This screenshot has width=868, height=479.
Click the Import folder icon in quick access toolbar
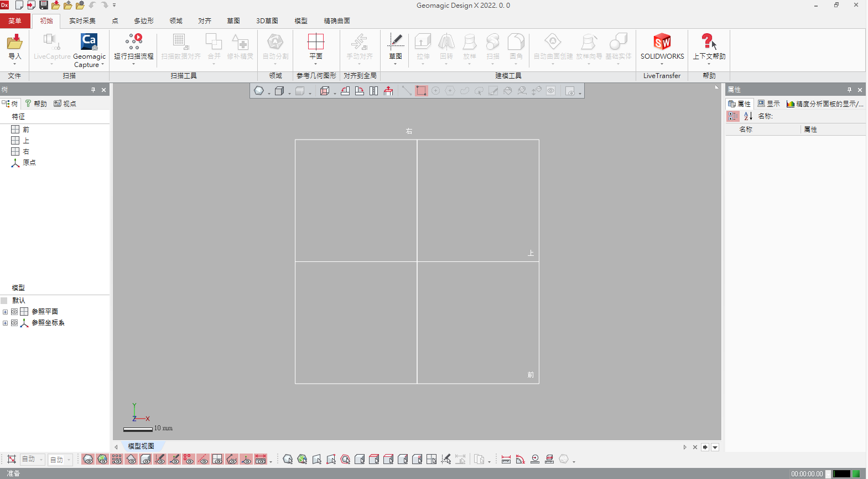(x=56, y=5)
